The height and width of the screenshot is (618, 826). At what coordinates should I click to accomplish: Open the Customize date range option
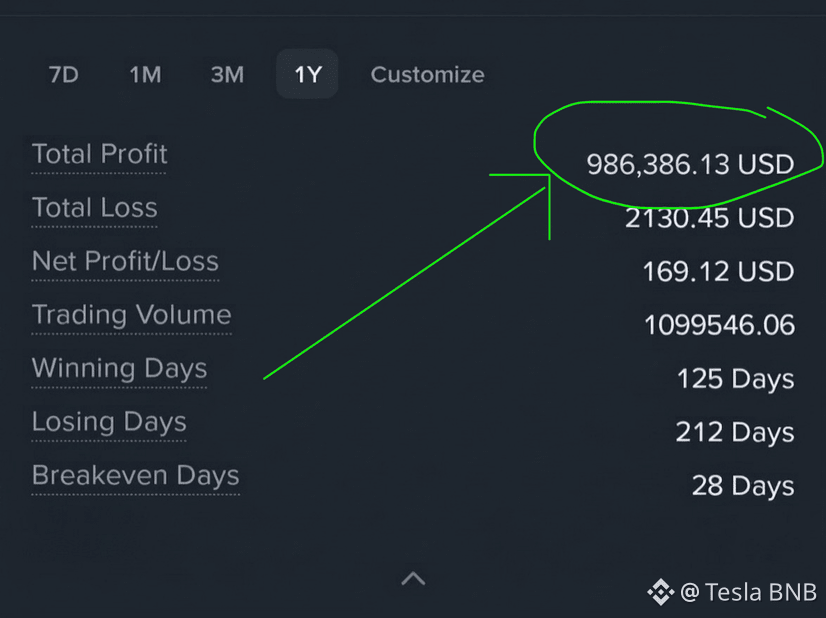point(427,74)
